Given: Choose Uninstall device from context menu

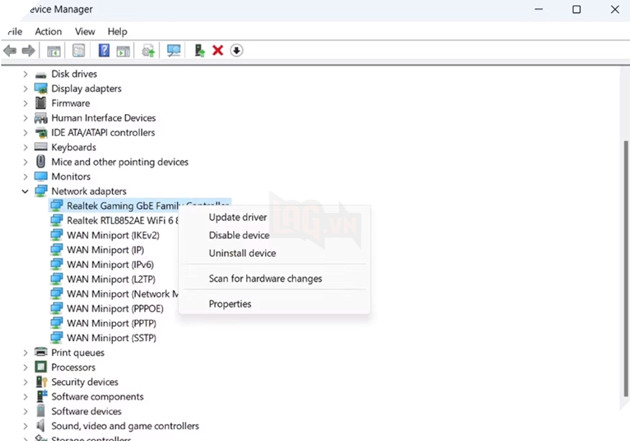Looking at the screenshot, I should (274, 253).
